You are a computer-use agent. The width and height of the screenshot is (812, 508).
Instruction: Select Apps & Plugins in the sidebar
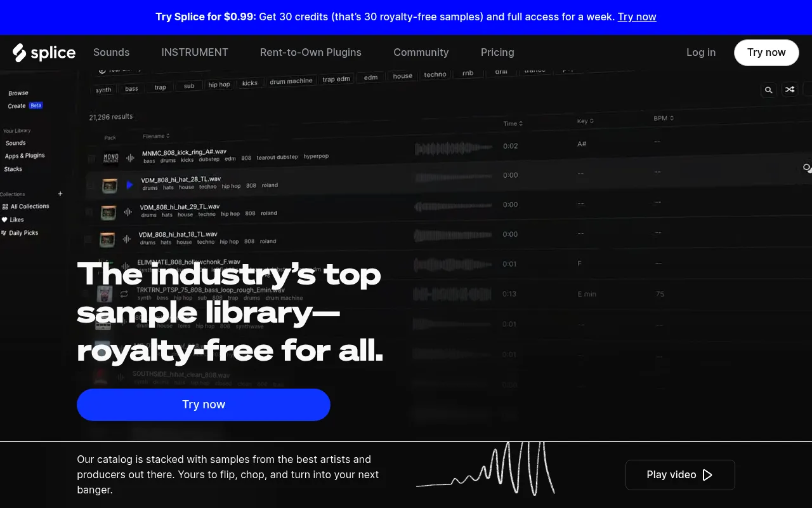point(25,156)
